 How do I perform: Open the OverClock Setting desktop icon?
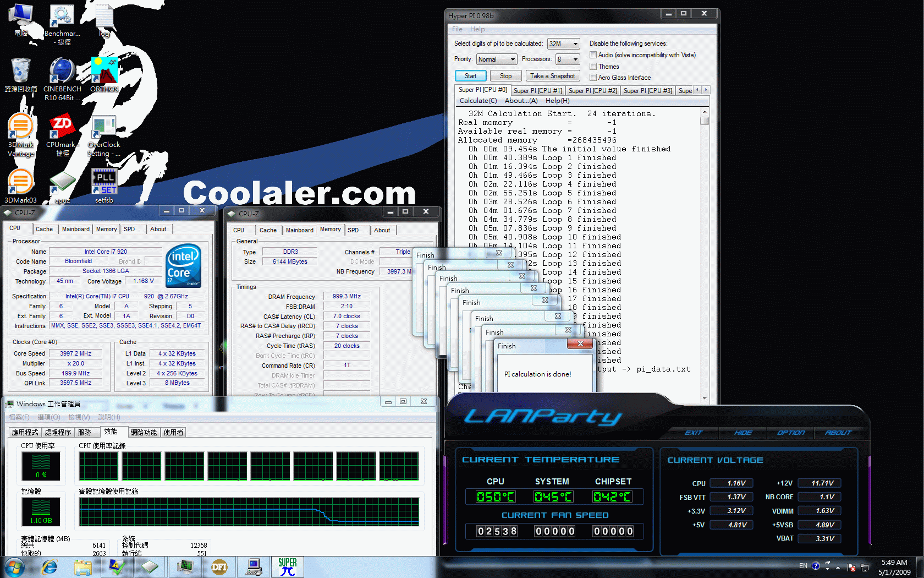click(104, 135)
